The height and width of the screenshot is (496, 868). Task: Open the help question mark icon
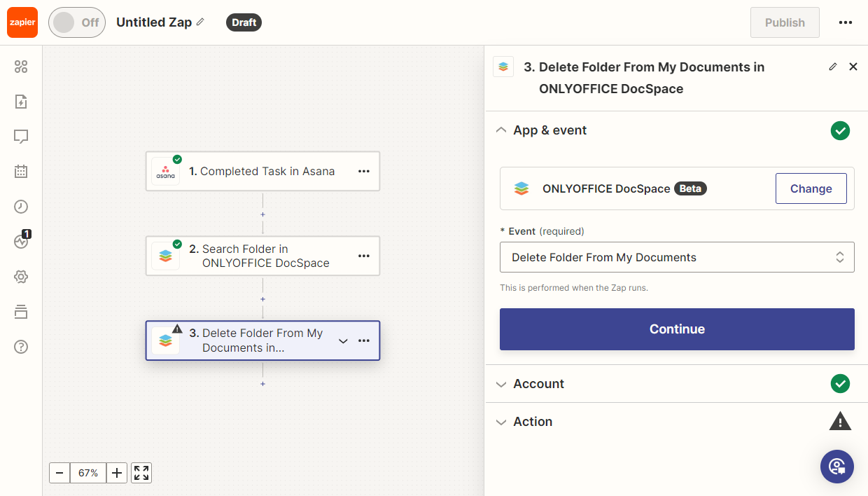[x=21, y=347]
